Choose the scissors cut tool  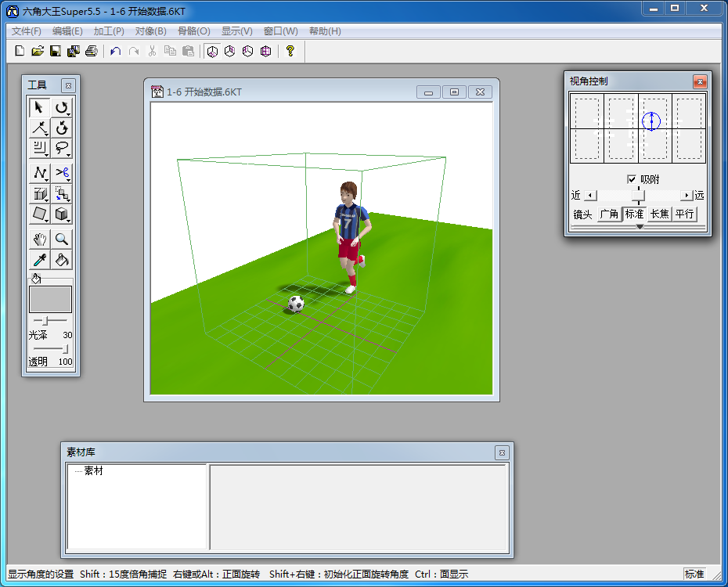pos(62,172)
